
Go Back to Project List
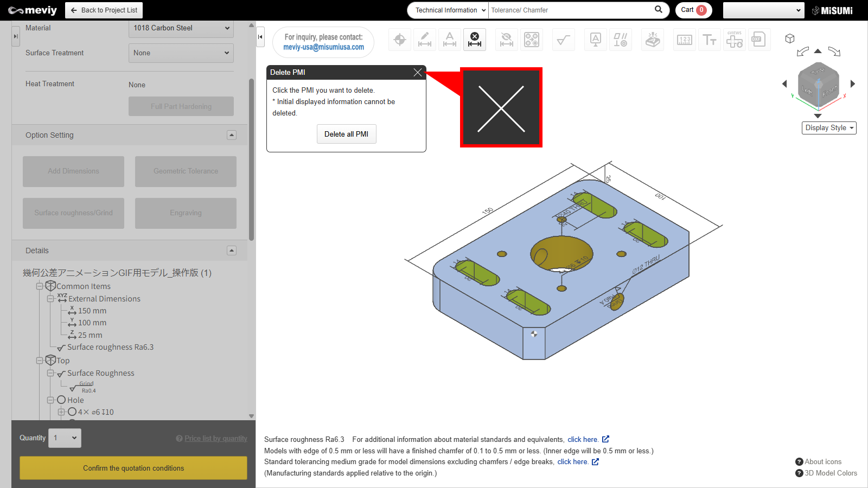104,10
